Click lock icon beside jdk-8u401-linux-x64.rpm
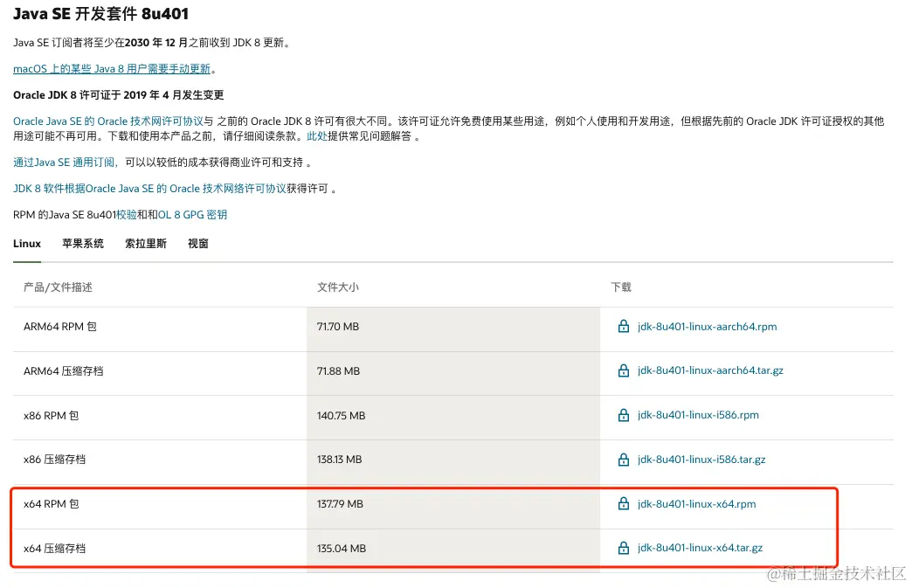Image resolution: width=912 pixels, height=588 pixels. click(624, 503)
